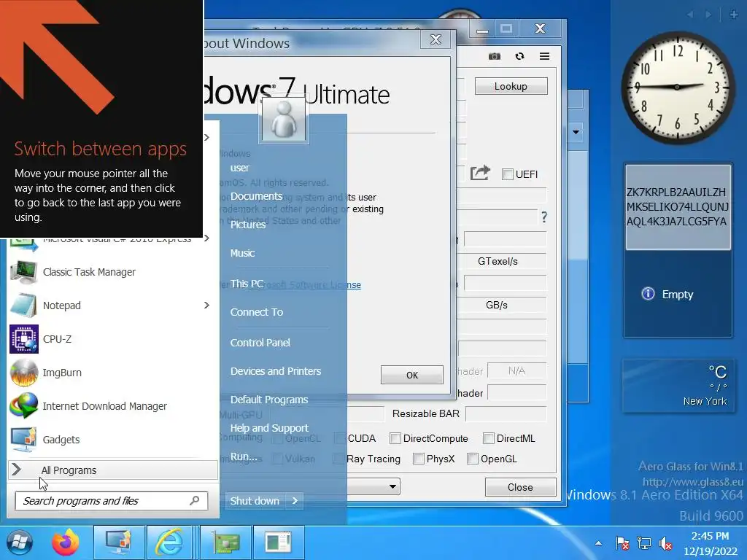Click the Resizable BAR value field
This screenshot has height=560, width=747.
[x=506, y=414]
